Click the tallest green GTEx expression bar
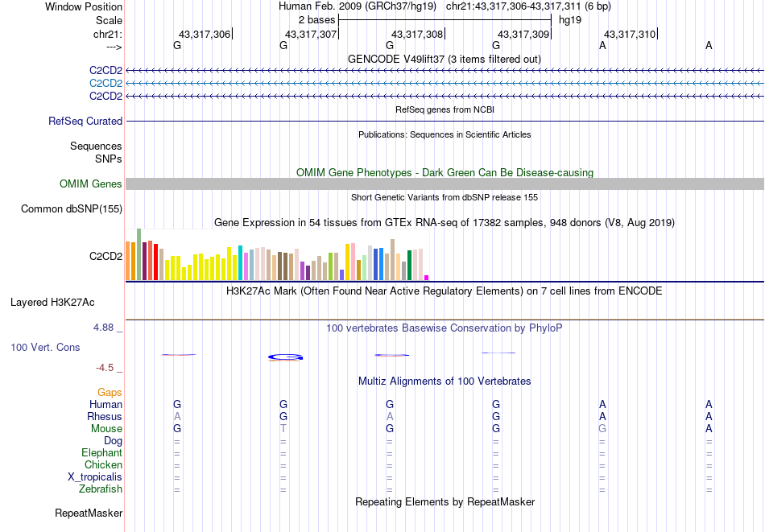This screenshot has width=765, height=532. click(x=139, y=254)
